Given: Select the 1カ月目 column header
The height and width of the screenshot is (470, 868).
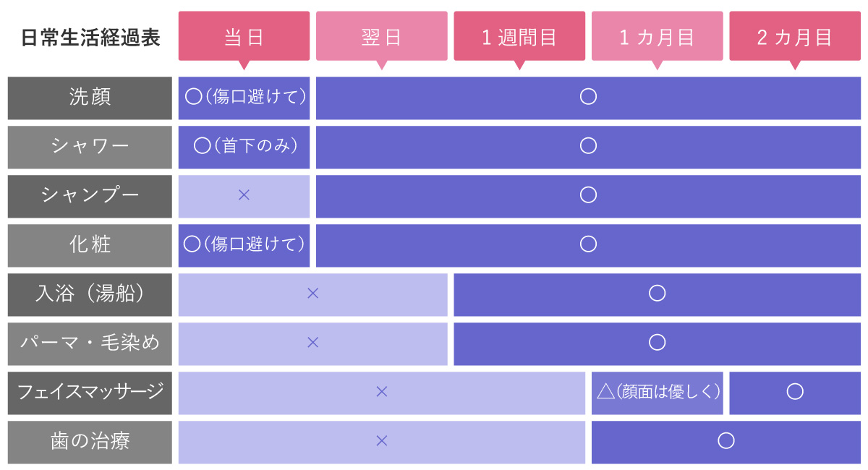Looking at the screenshot, I should (x=657, y=37).
